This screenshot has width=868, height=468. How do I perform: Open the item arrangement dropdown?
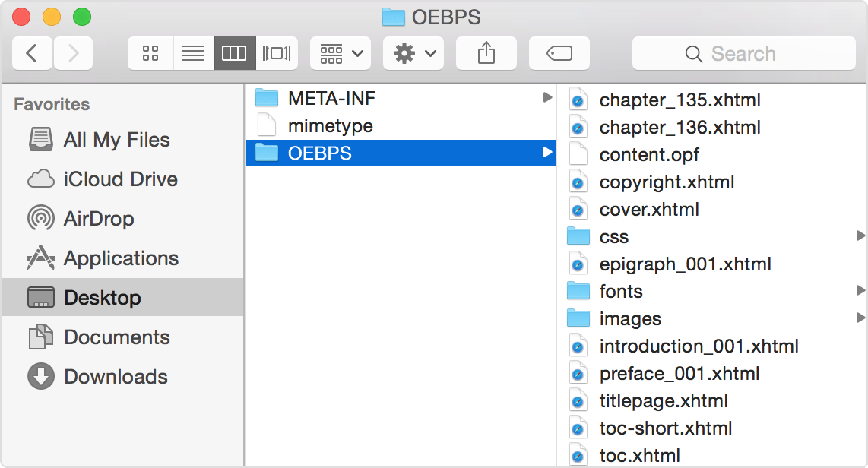[x=340, y=53]
